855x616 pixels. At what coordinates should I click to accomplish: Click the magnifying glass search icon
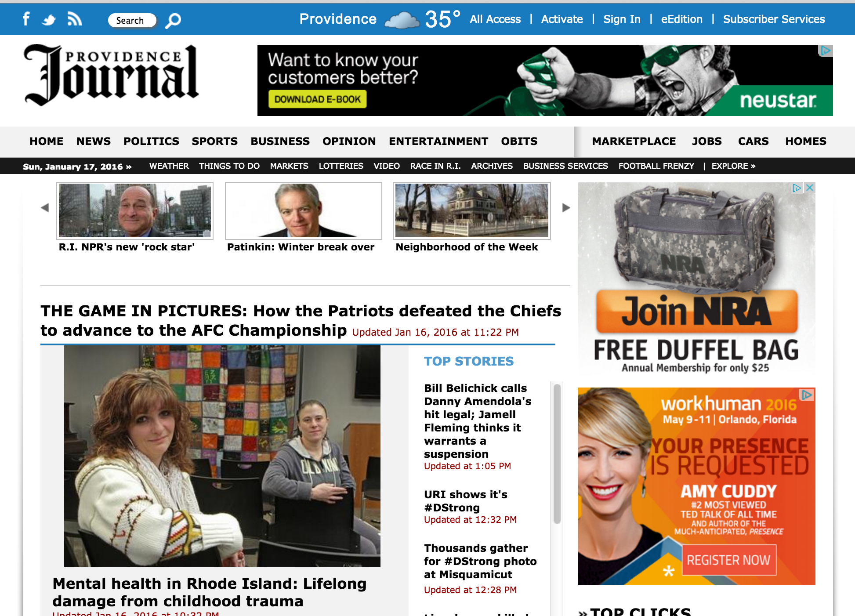173,21
